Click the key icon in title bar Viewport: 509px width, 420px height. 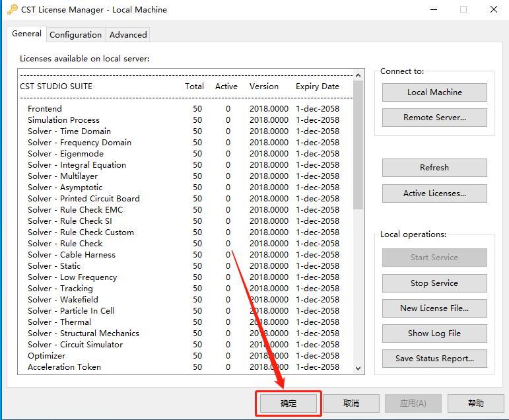tap(13, 9)
